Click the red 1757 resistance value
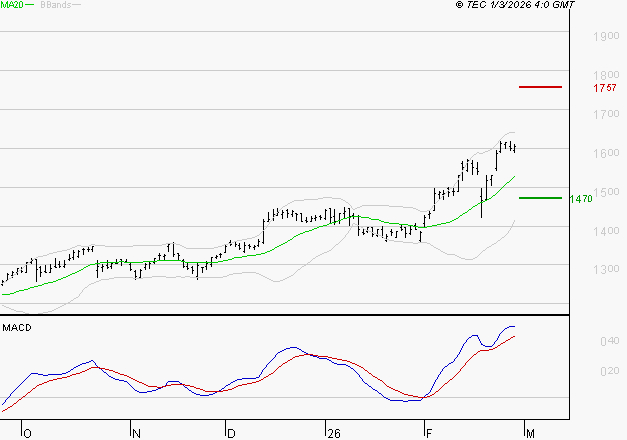Image resolution: width=627 pixels, height=440 pixels. click(x=605, y=88)
